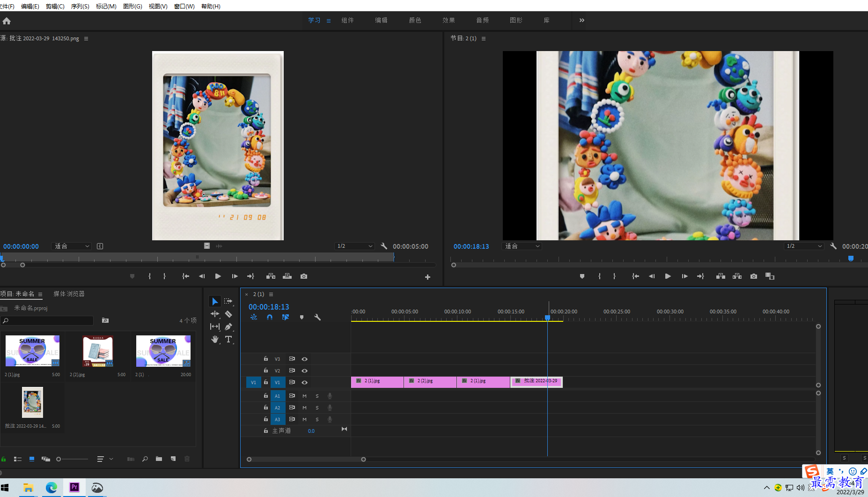
Task: Open Program monitor settings wrench
Action: tap(833, 246)
